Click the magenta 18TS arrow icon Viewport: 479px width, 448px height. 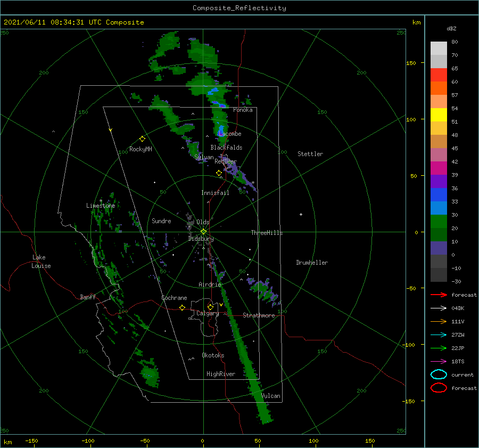point(439,362)
